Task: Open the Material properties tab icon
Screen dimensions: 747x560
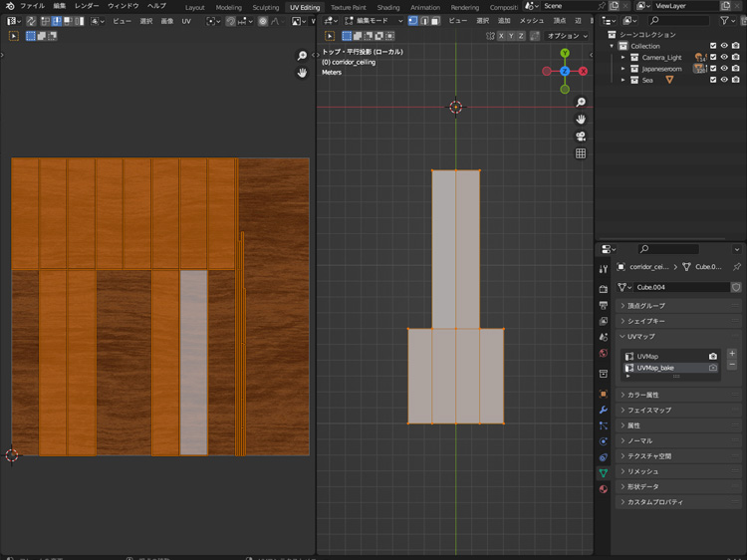Action: pyautogui.click(x=604, y=489)
